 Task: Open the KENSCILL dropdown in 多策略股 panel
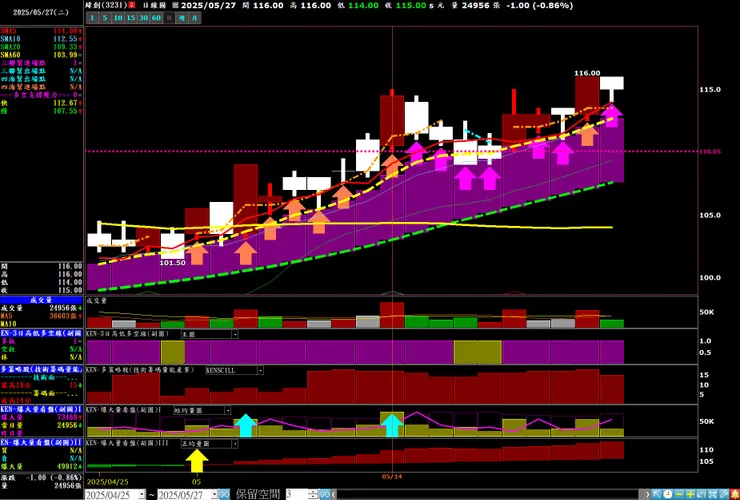click(260, 371)
